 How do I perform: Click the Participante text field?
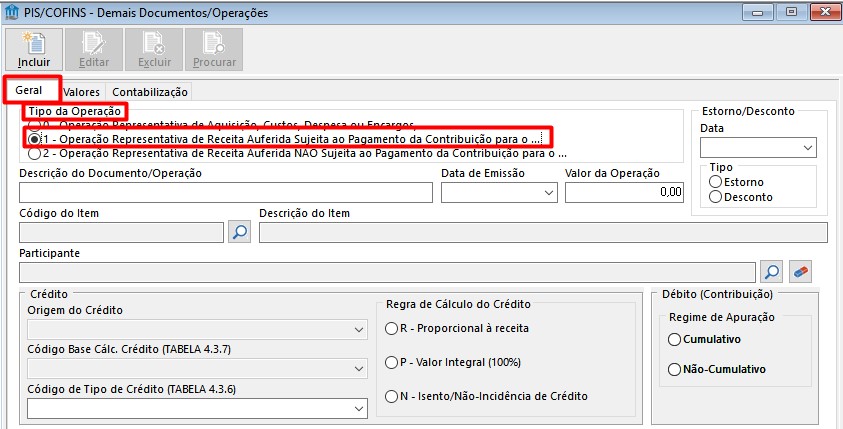pos(387,273)
